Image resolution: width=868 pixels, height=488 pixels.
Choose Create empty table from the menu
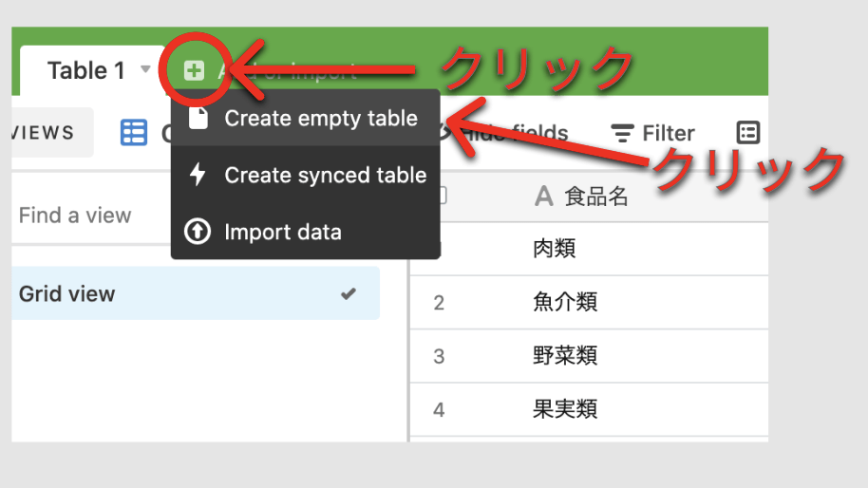320,119
